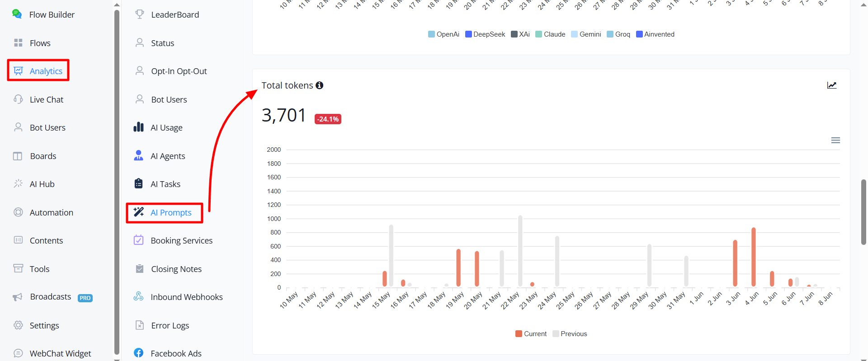Click the page vertical scrollbar thumb
This screenshot has height=361, width=868.
863,212
